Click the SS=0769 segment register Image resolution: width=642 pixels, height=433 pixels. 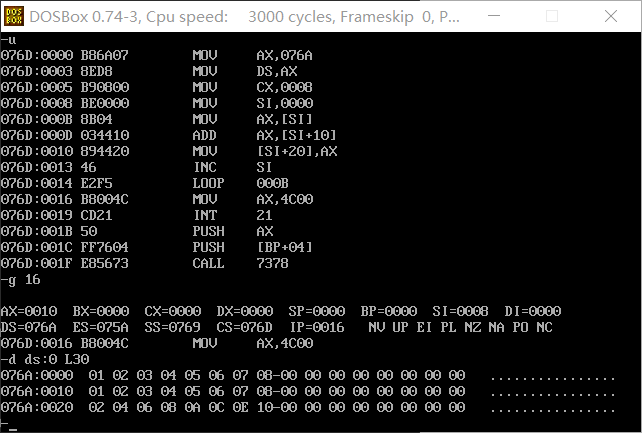173,327
